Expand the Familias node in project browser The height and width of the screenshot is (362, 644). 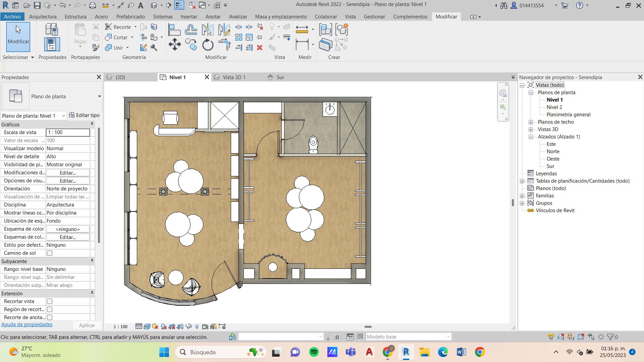click(x=522, y=196)
